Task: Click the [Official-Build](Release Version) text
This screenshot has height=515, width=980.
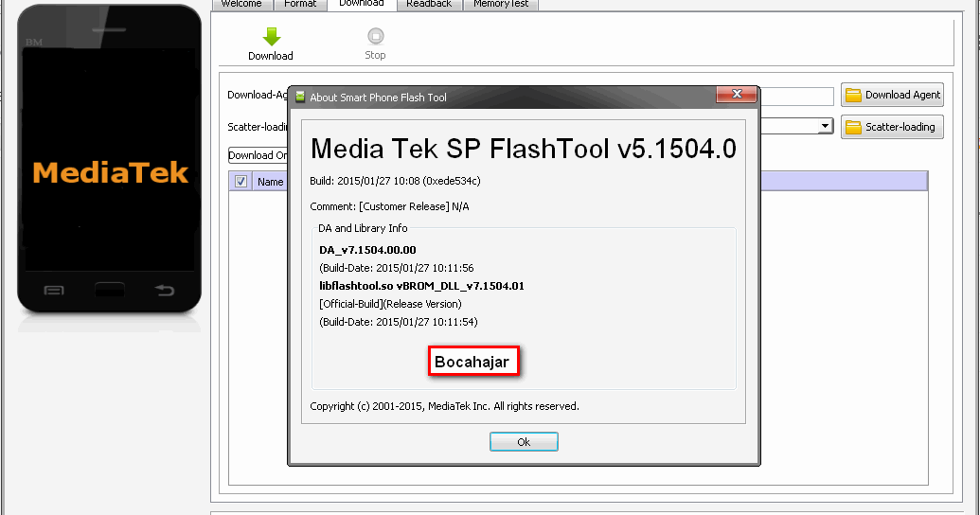Action: (x=391, y=305)
